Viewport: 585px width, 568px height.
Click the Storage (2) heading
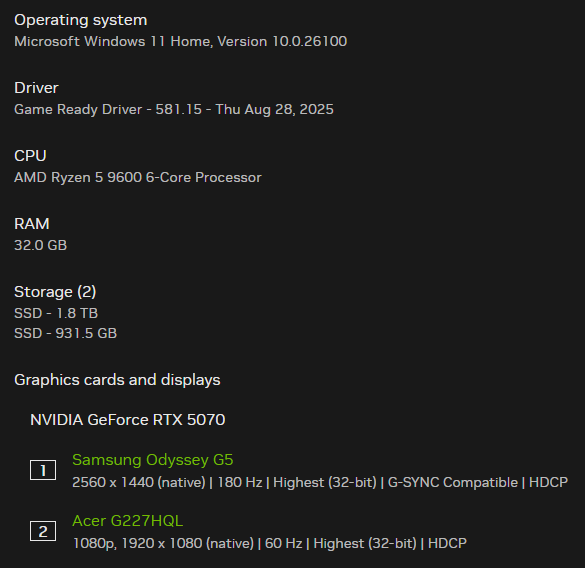tap(55, 292)
